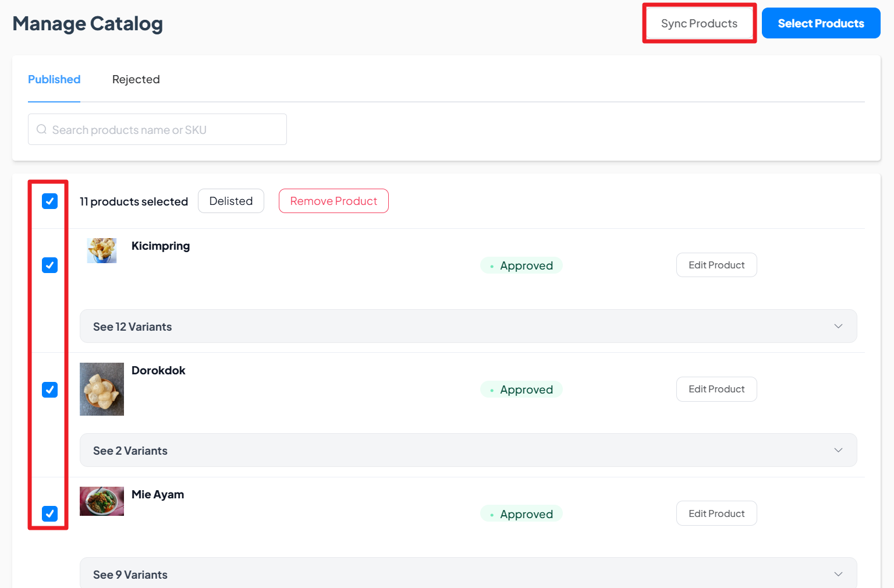Open the Kicimpring product thumbnail
Image resolution: width=894 pixels, height=588 pixels.
pyautogui.click(x=102, y=250)
